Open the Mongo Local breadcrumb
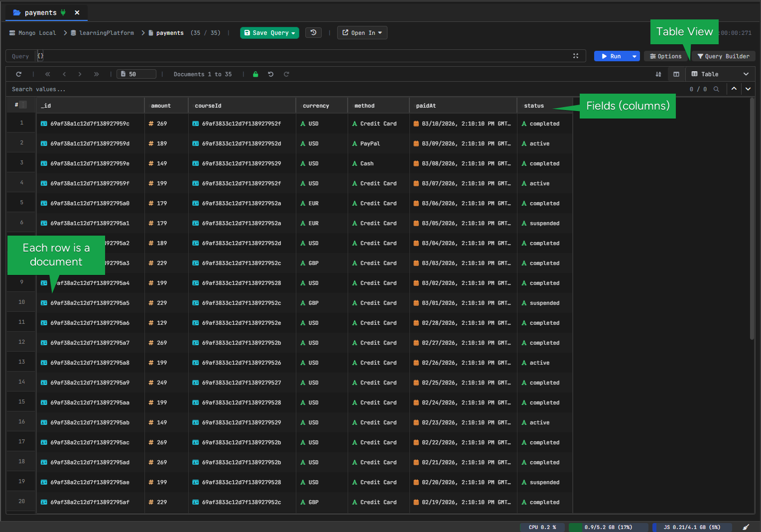This screenshot has height=532, width=761. point(33,33)
